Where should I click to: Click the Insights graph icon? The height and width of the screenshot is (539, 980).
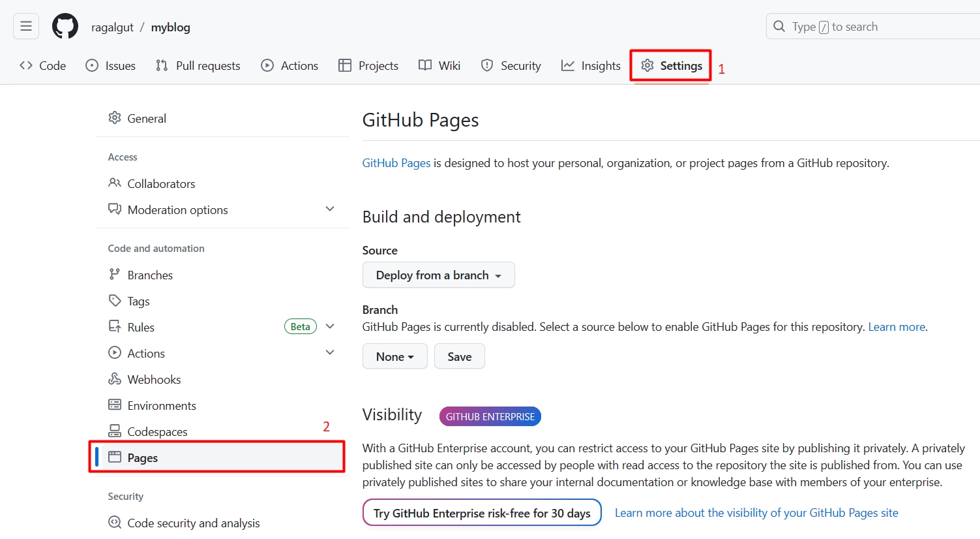click(x=568, y=65)
